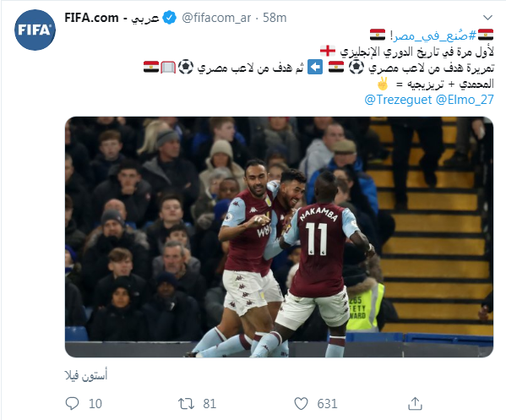This screenshot has width=506, height=420.
Task: View the Aston Villa celebration photo
Action: pos(279,237)
